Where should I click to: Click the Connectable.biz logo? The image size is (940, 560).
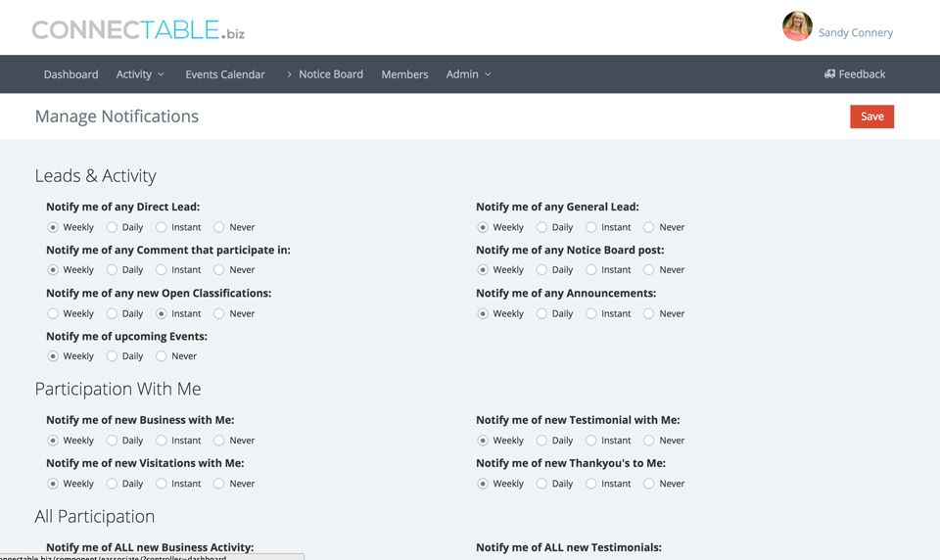[x=138, y=30]
